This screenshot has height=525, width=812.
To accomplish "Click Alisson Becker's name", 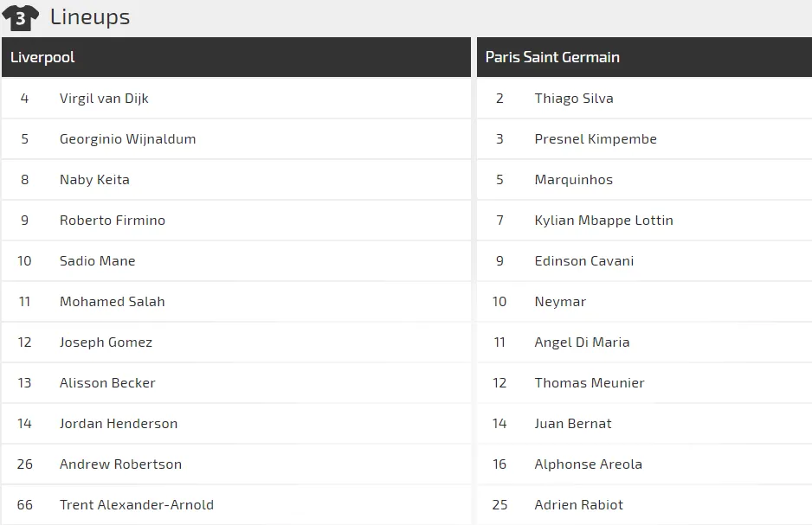I will click(107, 383).
